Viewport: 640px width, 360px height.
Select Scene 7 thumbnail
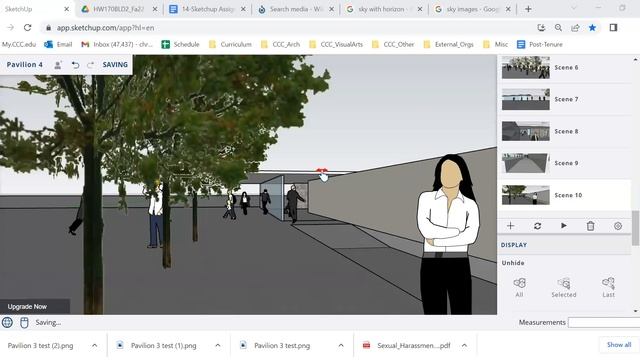(x=526, y=99)
